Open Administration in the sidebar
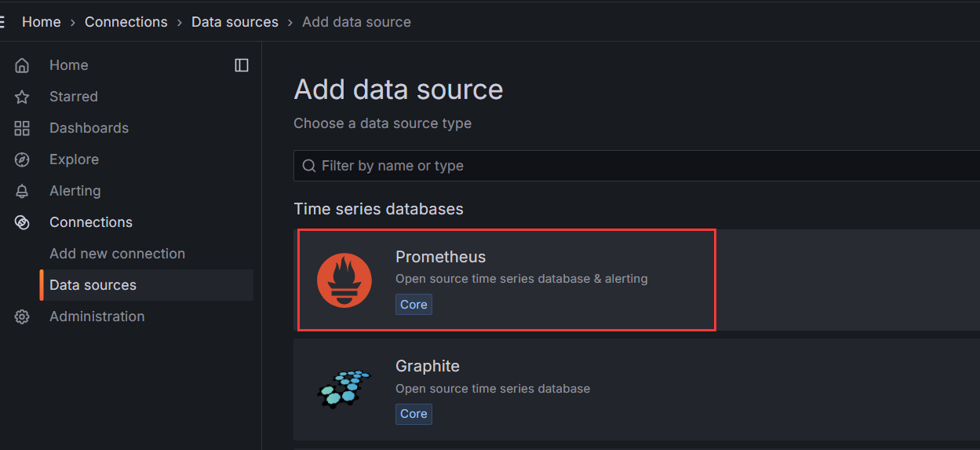 (x=97, y=316)
